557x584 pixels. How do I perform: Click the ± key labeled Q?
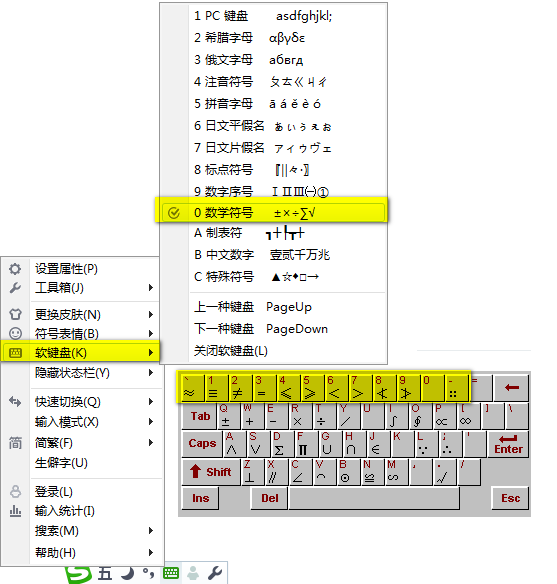point(229,416)
